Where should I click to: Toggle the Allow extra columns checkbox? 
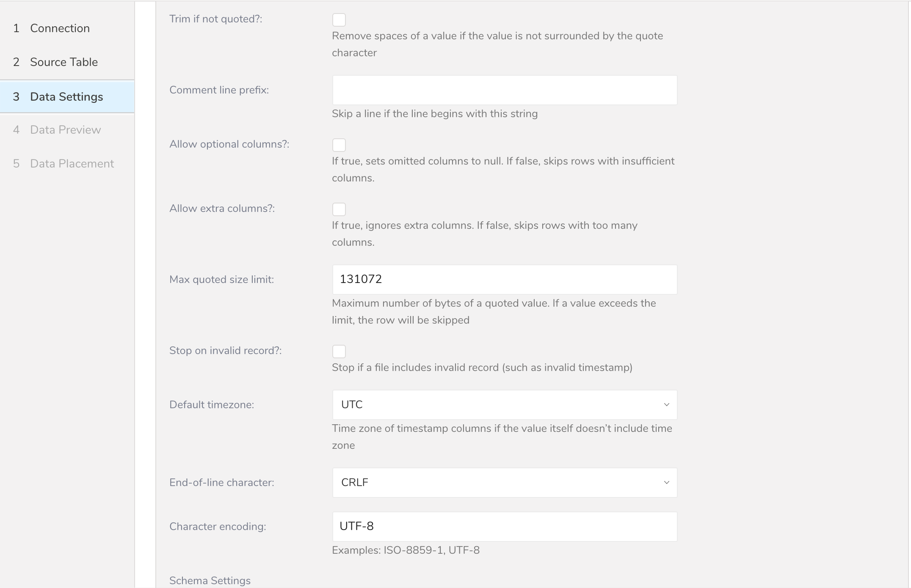(x=339, y=209)
